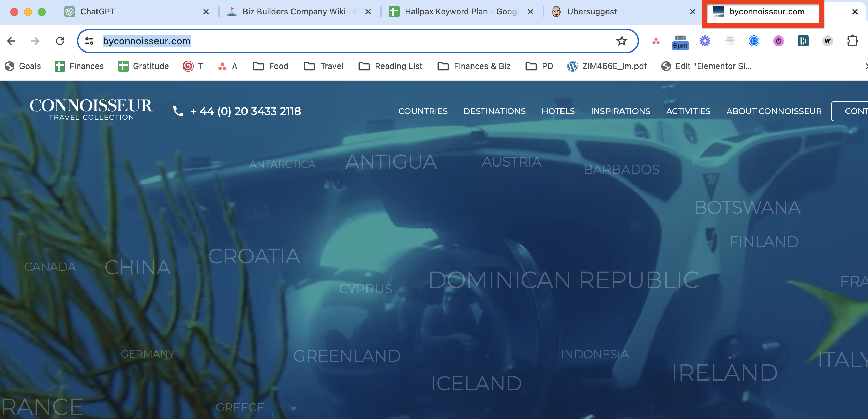Open the Finances & Biz bookmark folder

[x=474, y=66]
